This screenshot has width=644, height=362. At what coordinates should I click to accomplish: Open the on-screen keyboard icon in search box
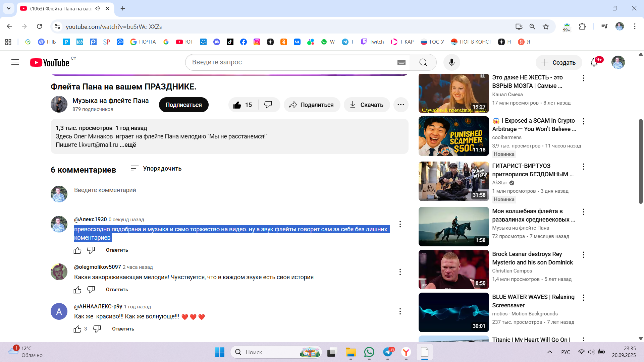coord(401,62)
